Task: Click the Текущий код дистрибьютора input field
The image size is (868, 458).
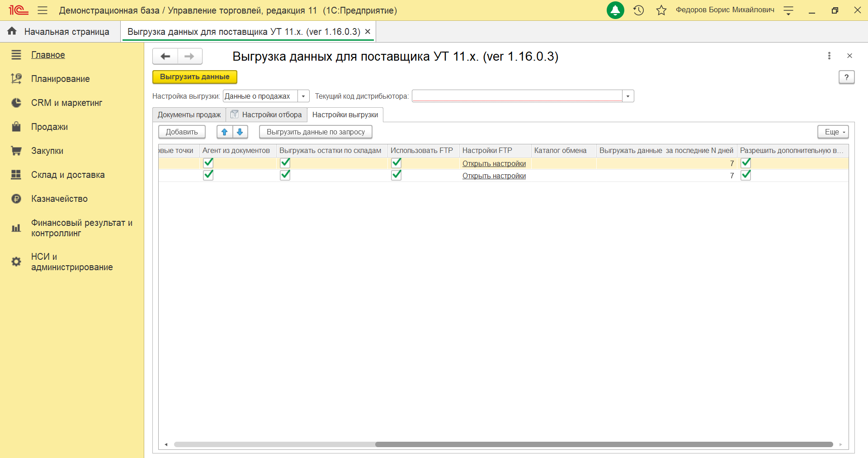Action: 517,96
